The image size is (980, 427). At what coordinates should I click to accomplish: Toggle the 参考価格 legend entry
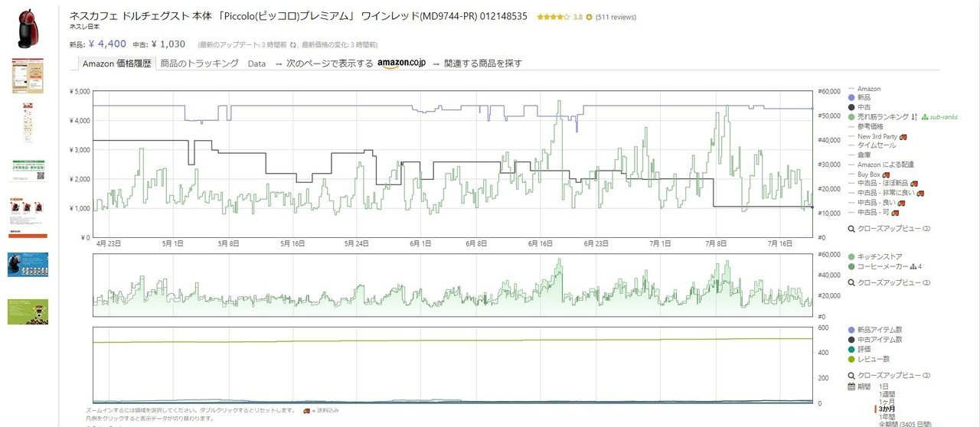(x=870, y=126)
